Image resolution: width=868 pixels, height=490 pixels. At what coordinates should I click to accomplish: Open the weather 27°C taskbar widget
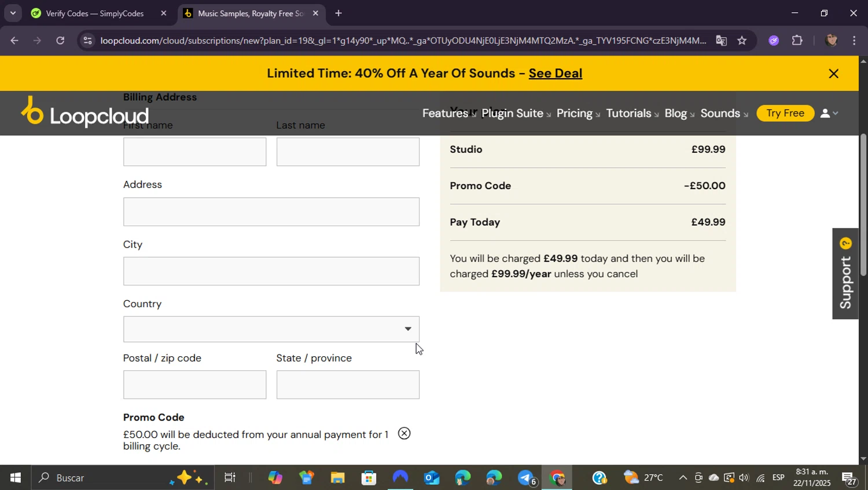click(x=643, y=478)
